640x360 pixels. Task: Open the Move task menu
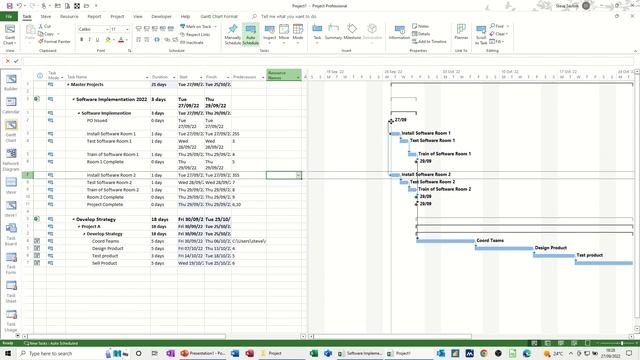[x=284, y=34]
